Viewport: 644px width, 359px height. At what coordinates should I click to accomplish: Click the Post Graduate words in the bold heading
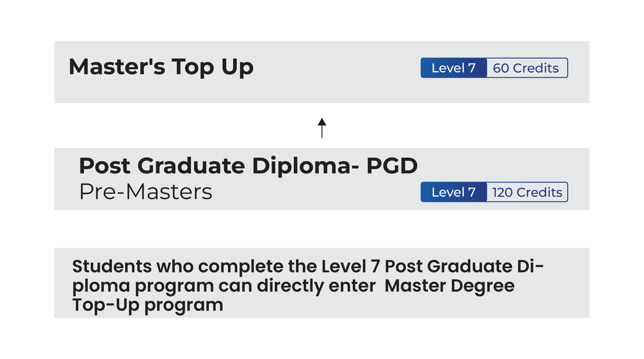pos(162,166)
